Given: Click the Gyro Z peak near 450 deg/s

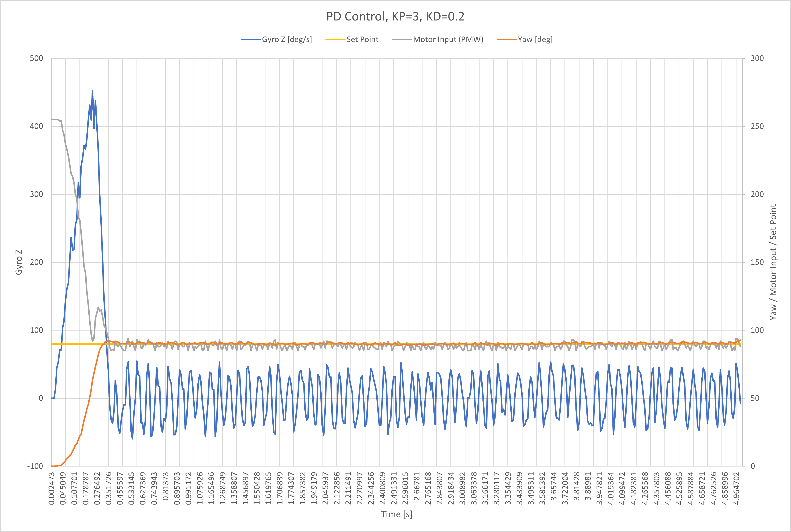Looking at the screenshot, I should click(92, 91).
